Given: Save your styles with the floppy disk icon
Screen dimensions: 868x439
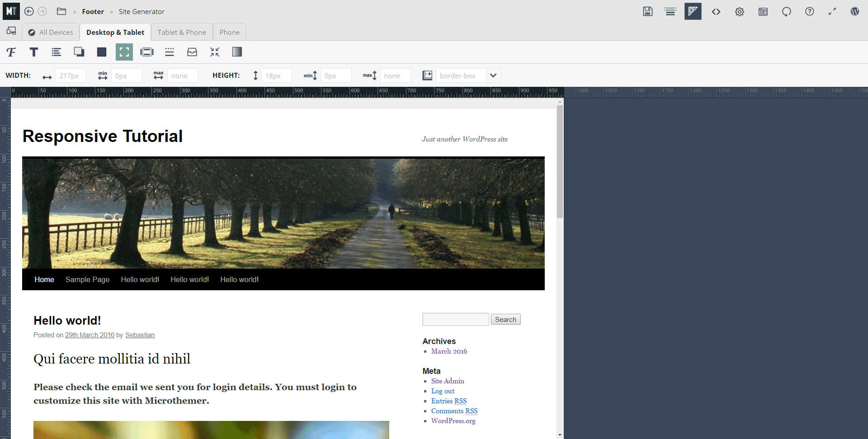Looking at the screenshot, I should [x=648, y=11].
